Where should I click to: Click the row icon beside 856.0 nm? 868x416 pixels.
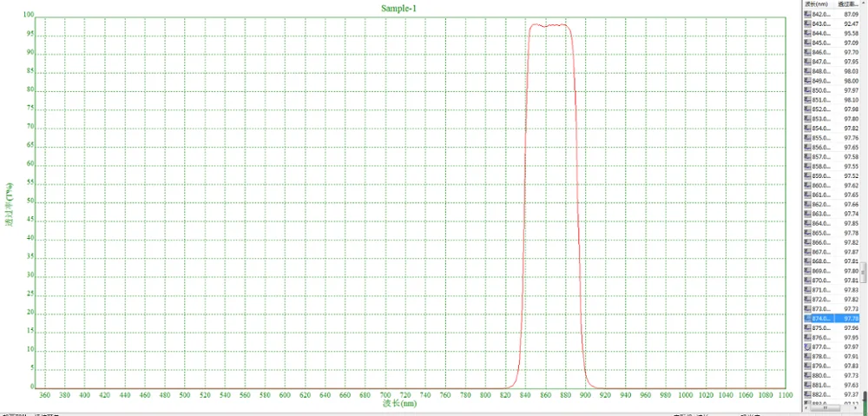(807, 148)
